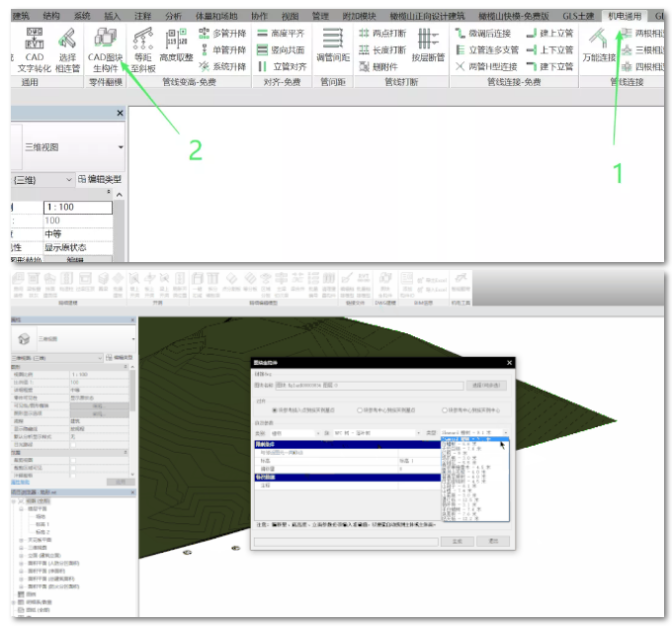Use the 两点打断 break tool
This screenshot has height=626, width=672.
tap(382, 33)
